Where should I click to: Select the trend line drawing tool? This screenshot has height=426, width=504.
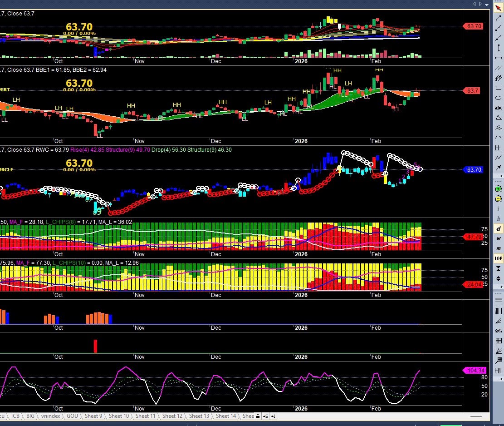[498, 18]
